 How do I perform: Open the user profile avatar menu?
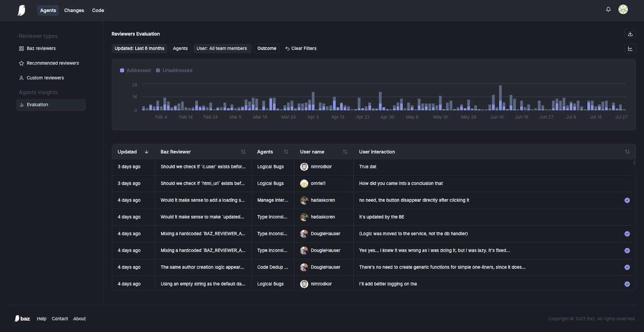pos(623,9)
